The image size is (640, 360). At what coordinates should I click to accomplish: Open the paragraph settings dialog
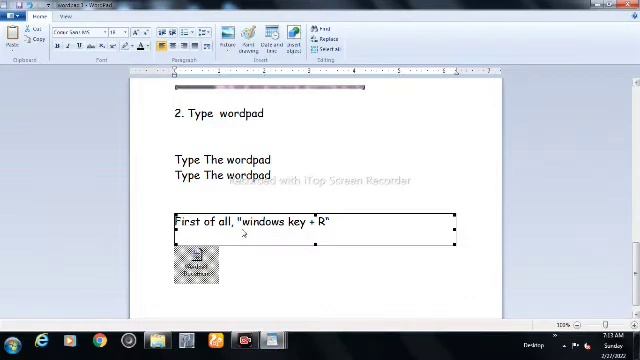pos(207,46)
